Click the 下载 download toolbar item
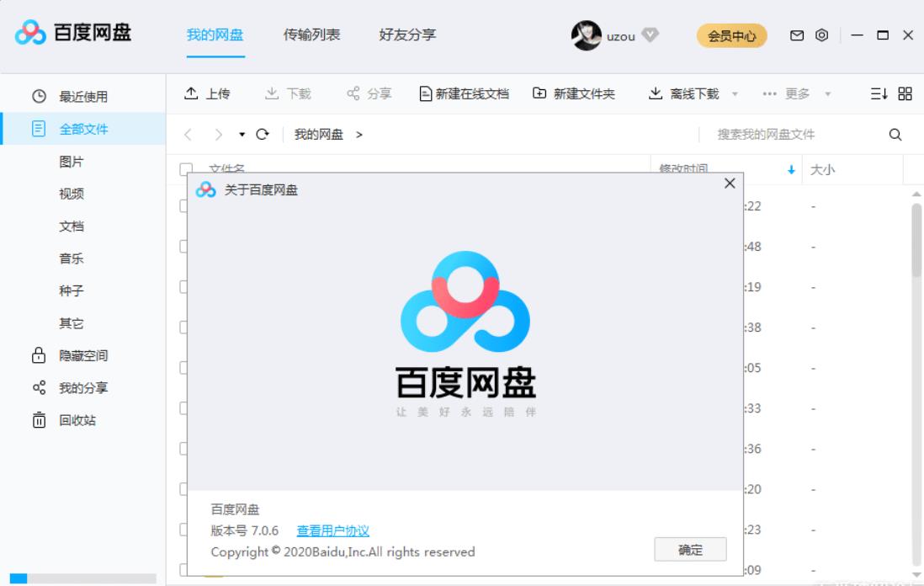Image resolution: width=924 pixels, height=586 pixels. pyautogui.click(x=288, y=93)
